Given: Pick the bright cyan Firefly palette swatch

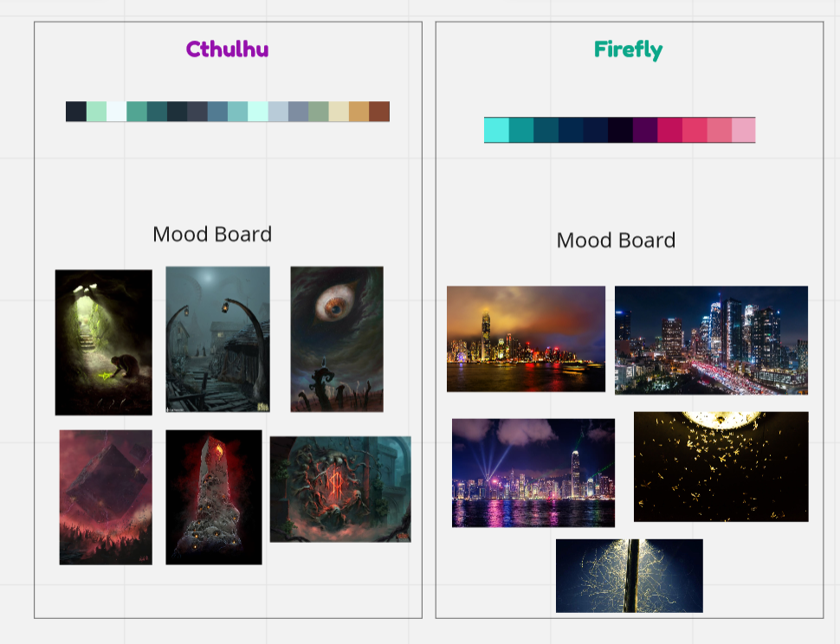Looking at the screenshot, I should click(496, 130).
